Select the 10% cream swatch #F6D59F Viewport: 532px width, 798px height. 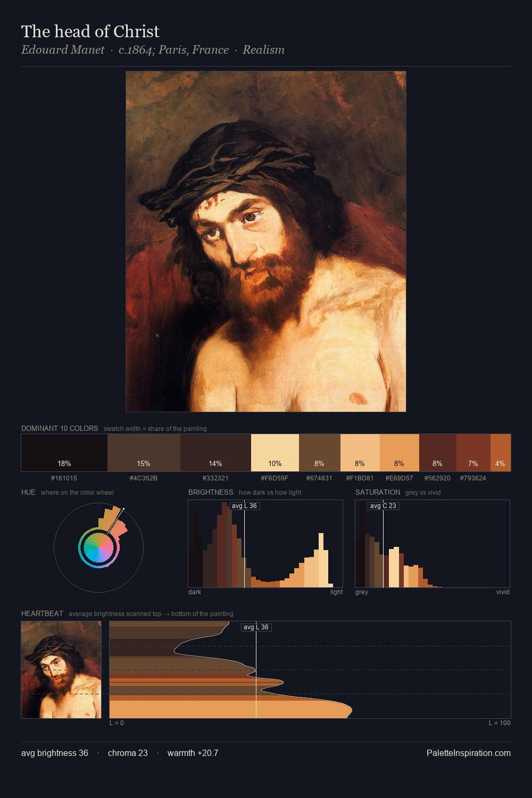click(275, 453)
